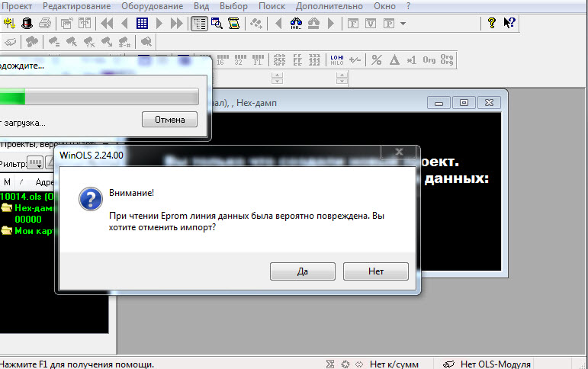This screenshot has height=369, width=588.
Task: Open the Поиск menu
Action: (272, 6)
